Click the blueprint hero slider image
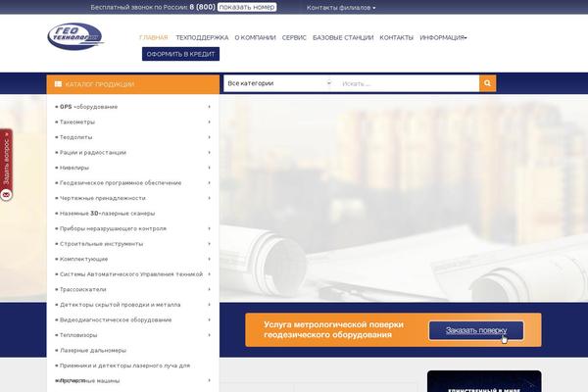 [x=404, y=198]
